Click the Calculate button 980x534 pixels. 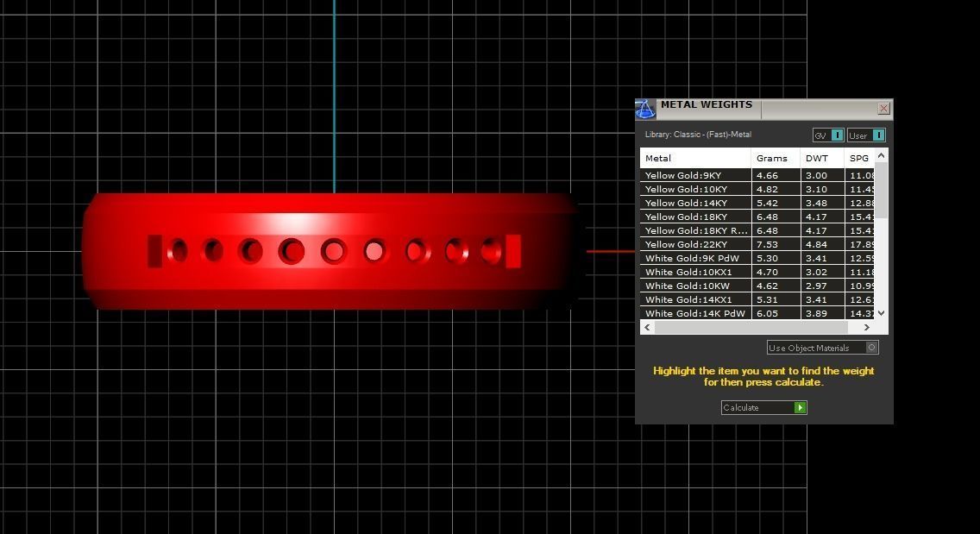pyautogui.click(x=763, y=408)
